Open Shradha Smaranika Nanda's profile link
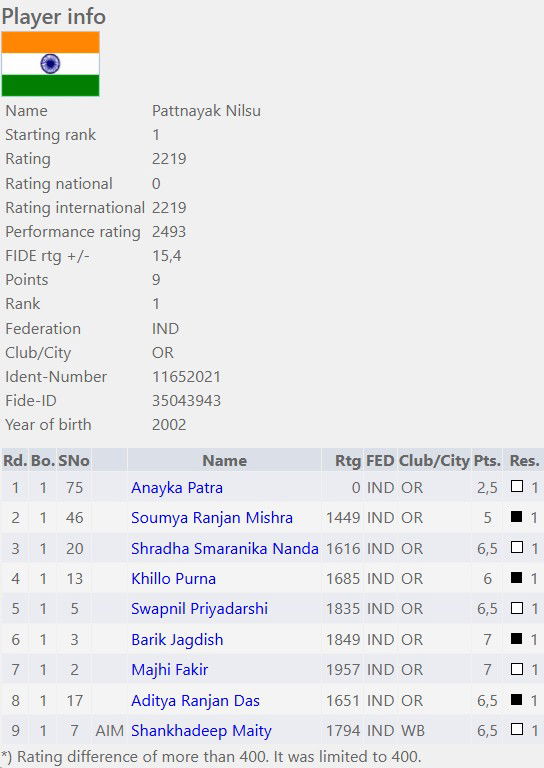 click(x=225, y=549)
